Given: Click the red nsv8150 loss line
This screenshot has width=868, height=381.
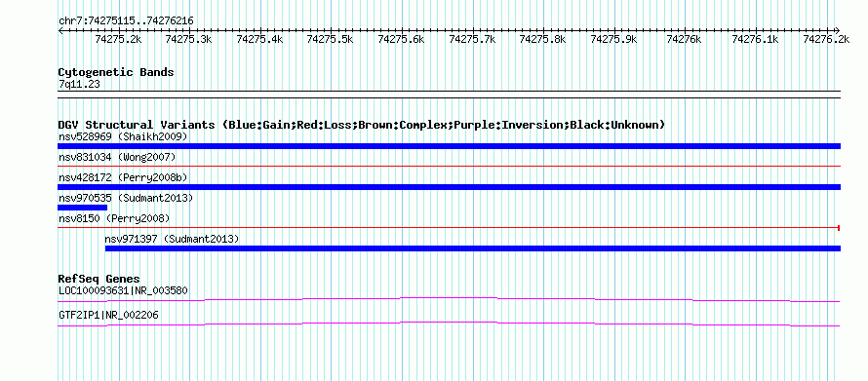Looking at the screenshot, I should point(449,228).
